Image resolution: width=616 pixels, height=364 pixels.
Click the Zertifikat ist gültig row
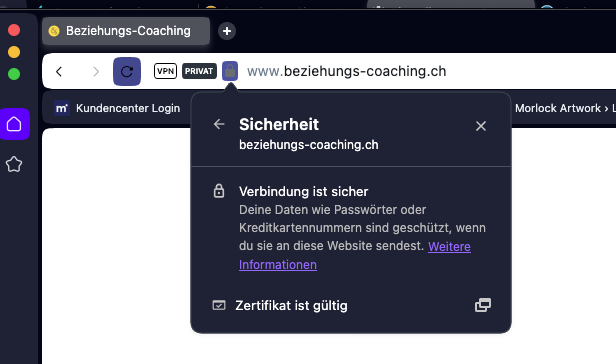tap(351, 305)
